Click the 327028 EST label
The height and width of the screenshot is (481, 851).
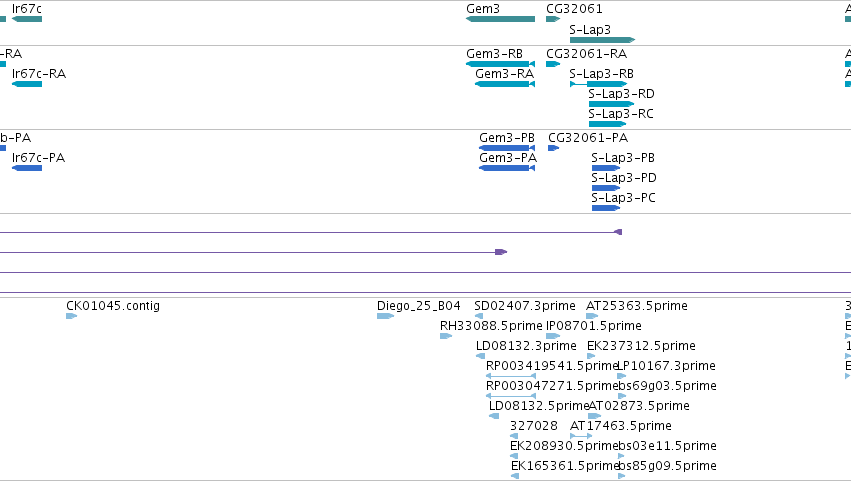(534, 426)
